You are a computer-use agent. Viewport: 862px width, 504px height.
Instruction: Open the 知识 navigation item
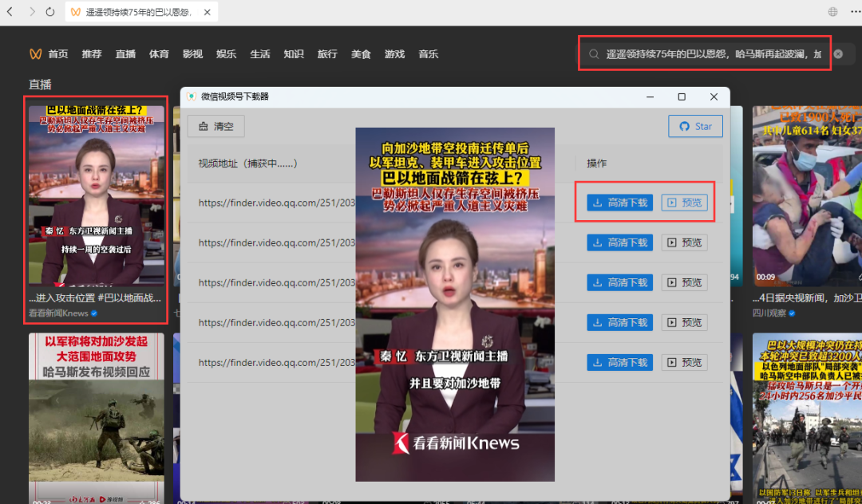tap(294, 53)
